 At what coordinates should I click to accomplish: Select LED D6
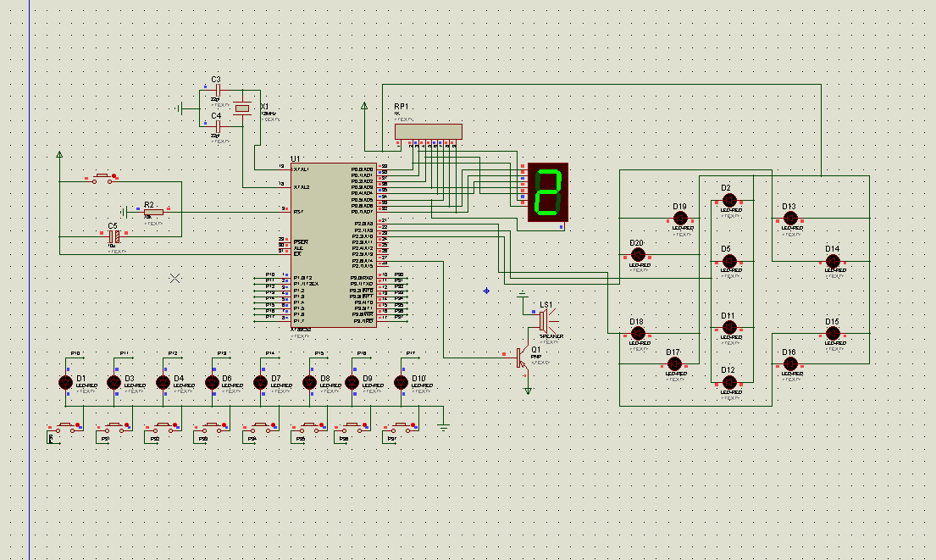point(212,383)
